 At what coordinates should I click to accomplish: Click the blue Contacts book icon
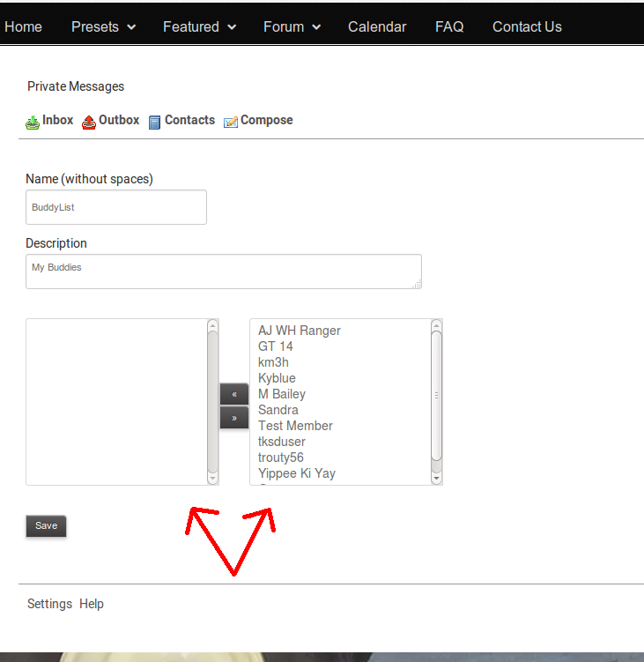(x=155, y=122)
